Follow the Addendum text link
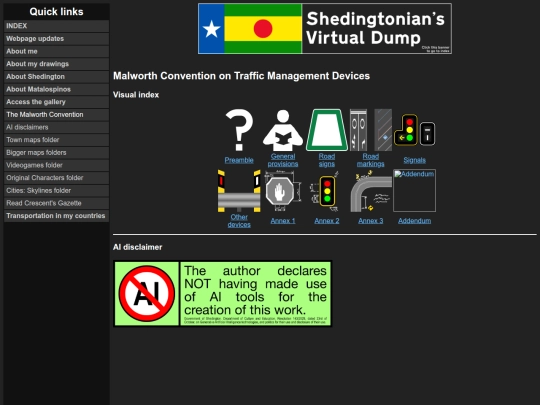This screenshot has width=540, height=405. pos(414,221)
